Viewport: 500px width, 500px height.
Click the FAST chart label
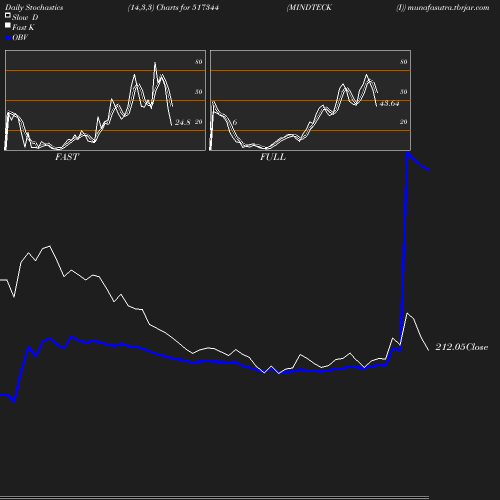click(67, 157)
